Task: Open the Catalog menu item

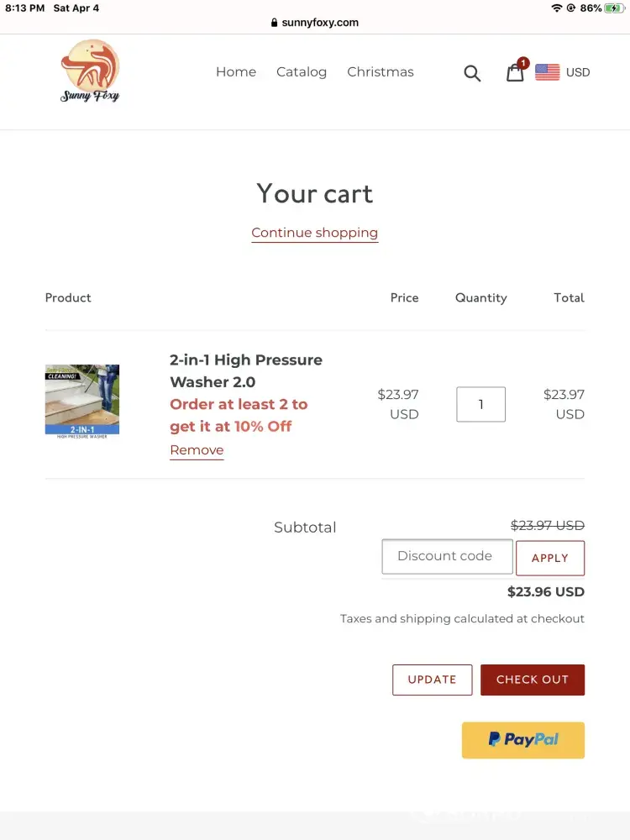Action: 302,72
